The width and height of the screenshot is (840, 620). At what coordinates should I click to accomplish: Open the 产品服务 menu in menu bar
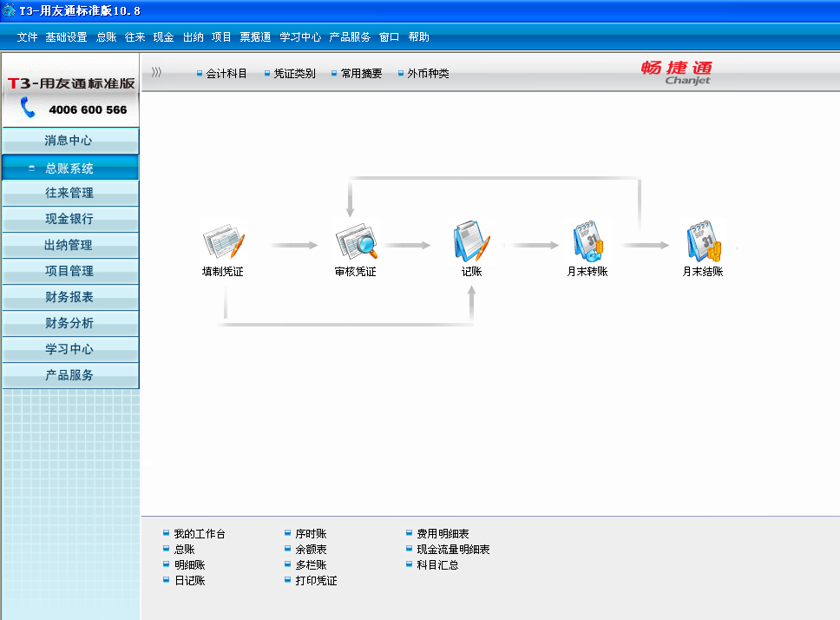pos(350,37)
